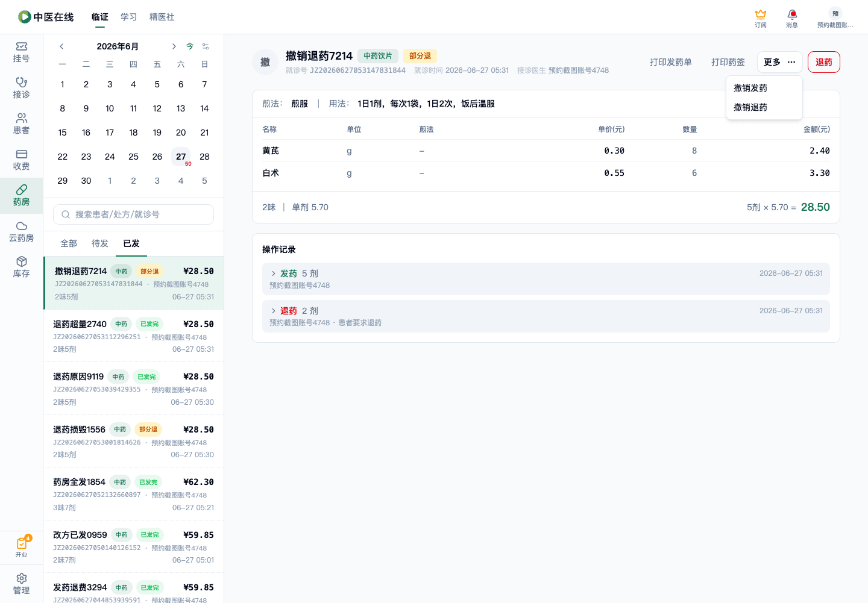The width and height of the screenshot is (868, 603).
Task: Click the 部分退 tag in header
Action: (420, 56)
